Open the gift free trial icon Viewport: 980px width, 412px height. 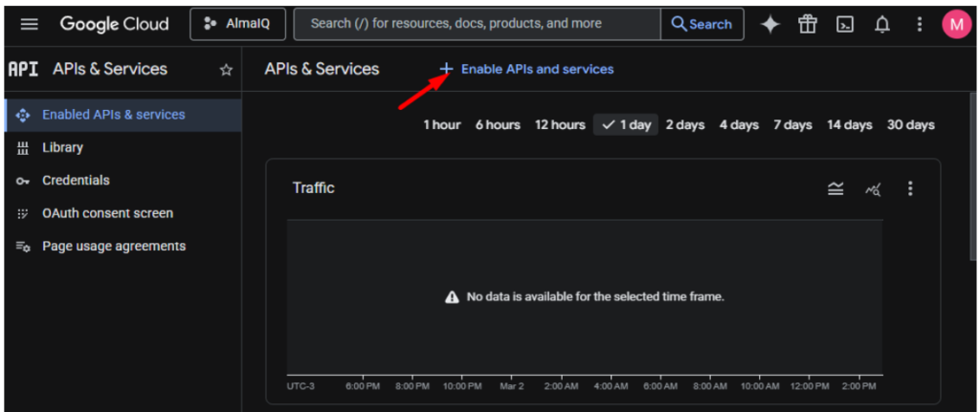[808, 24]
